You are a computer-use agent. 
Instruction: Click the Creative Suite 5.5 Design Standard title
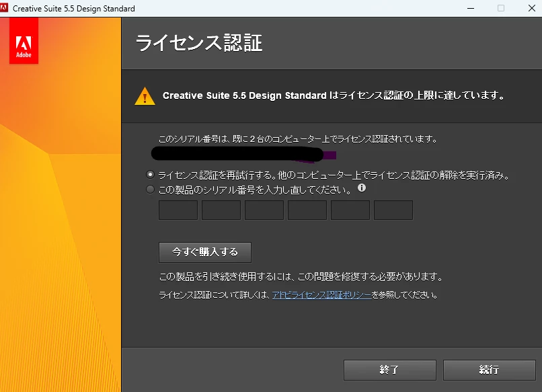pyautogui.click(x=73, y=9)
